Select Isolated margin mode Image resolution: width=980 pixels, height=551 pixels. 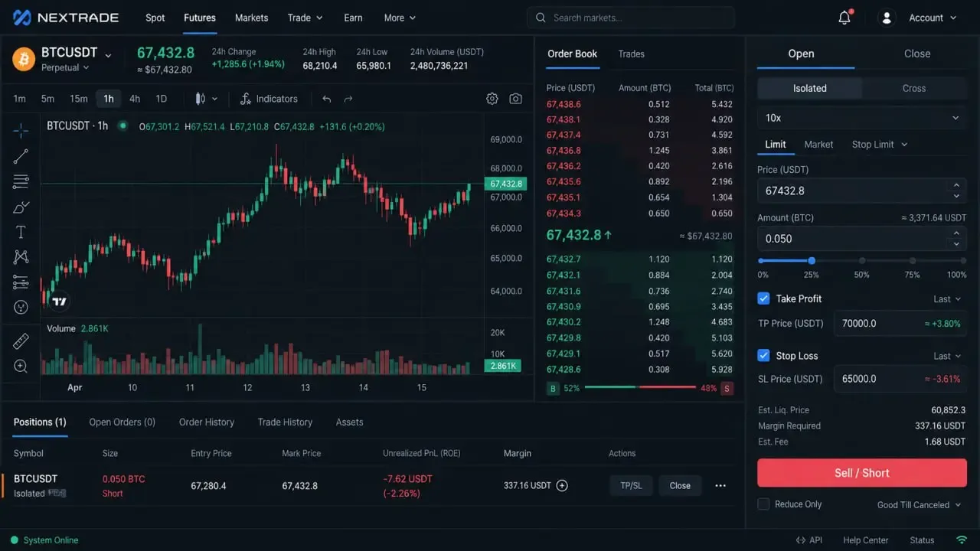point(810,88)
